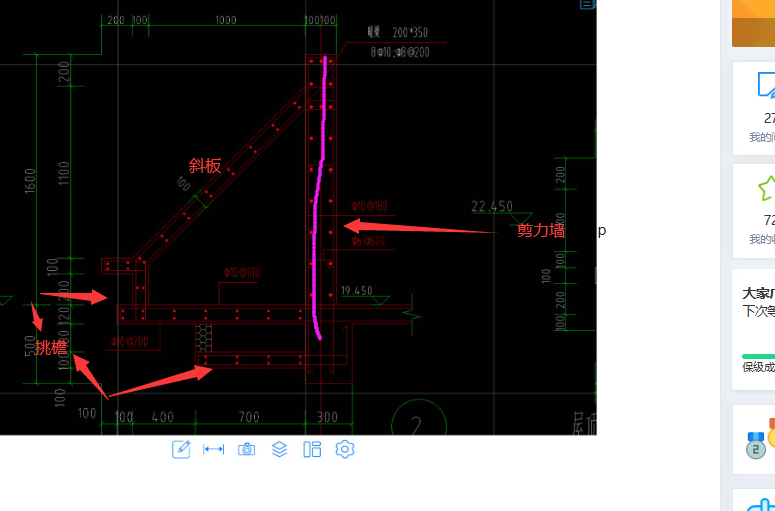This screenshot has height=511, width=775.
Task: Click the 300 dimension at the bottom
Action: [x=327, y=417]
